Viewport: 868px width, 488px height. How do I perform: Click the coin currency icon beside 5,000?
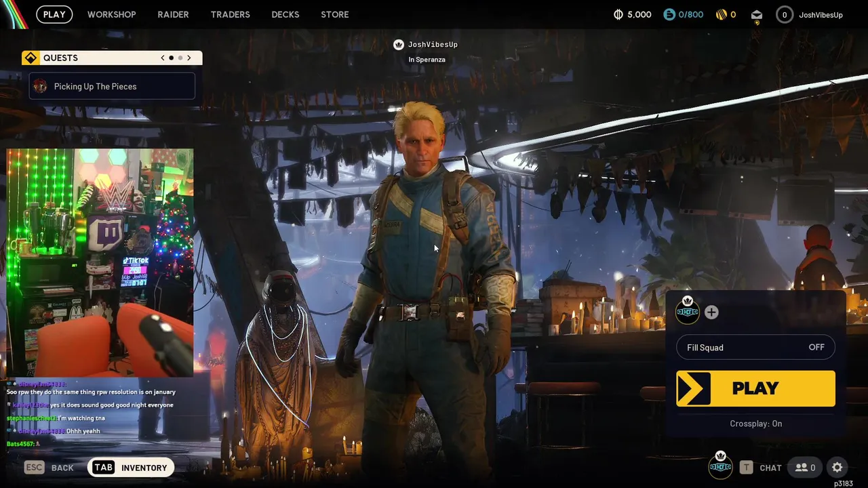point(618,14)
